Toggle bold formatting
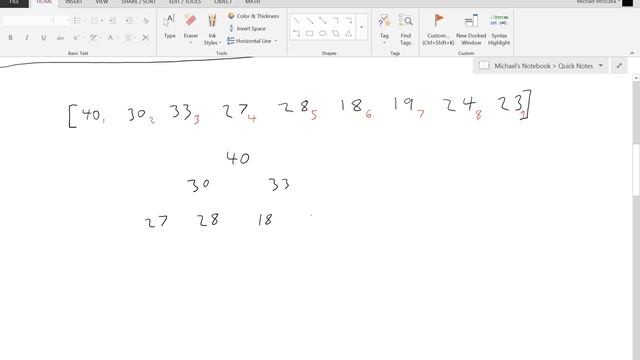Viewport: 640px width, 360px height. click(x=10, y=38)
